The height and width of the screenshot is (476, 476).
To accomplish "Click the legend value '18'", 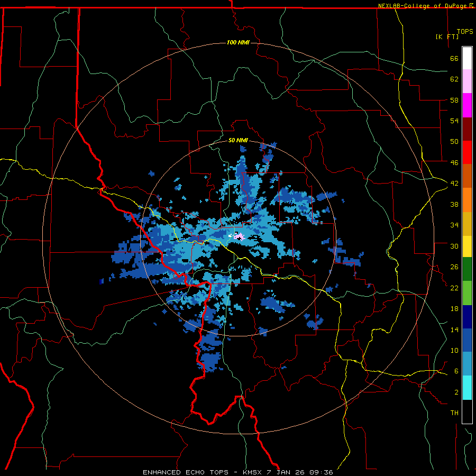I will [x=454, y=309].
